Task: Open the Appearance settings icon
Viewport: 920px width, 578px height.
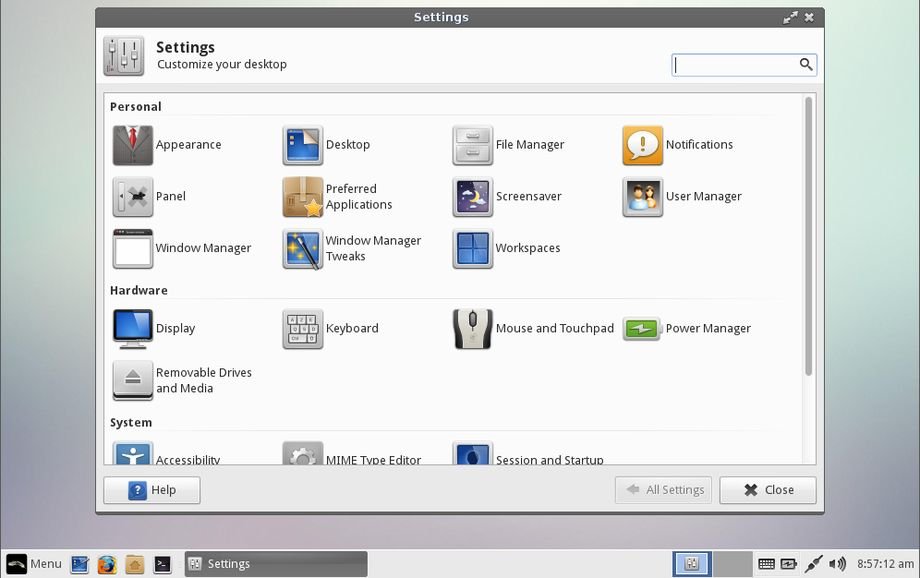Action: pos(133,145)
